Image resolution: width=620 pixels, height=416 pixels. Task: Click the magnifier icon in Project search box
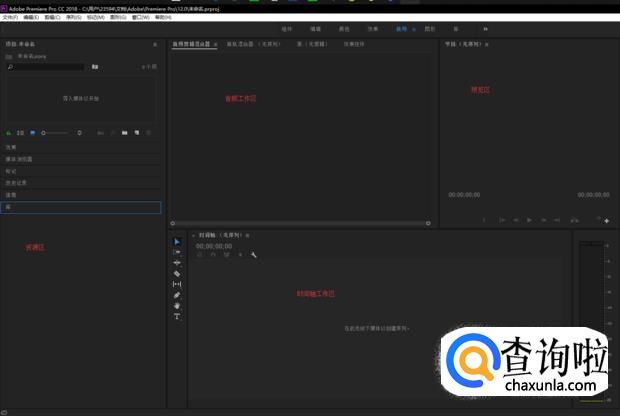(x=11, y=67)
